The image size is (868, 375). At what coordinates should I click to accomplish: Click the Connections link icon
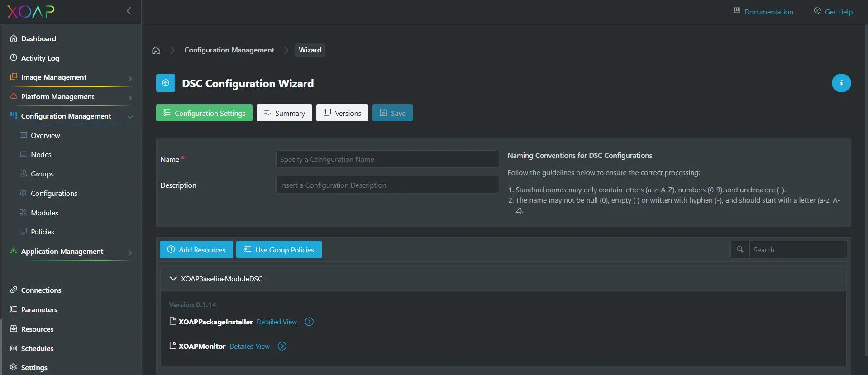coord(14,290)
